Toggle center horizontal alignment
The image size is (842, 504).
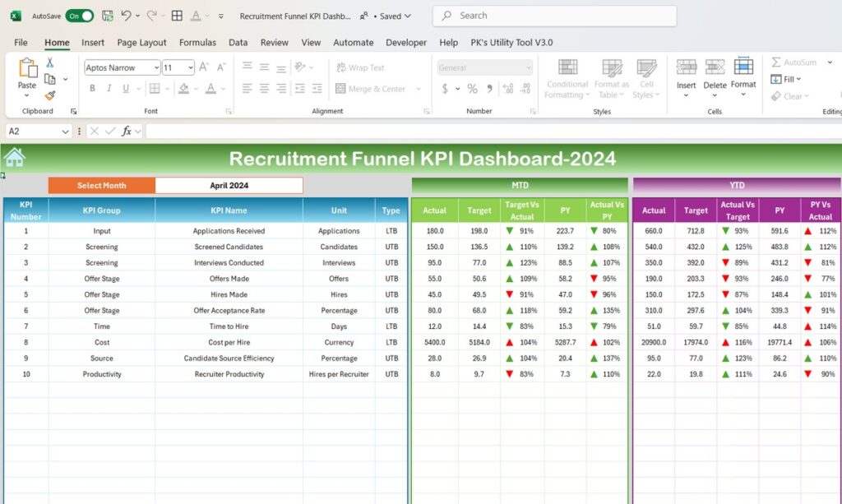(x=264, y=89)
